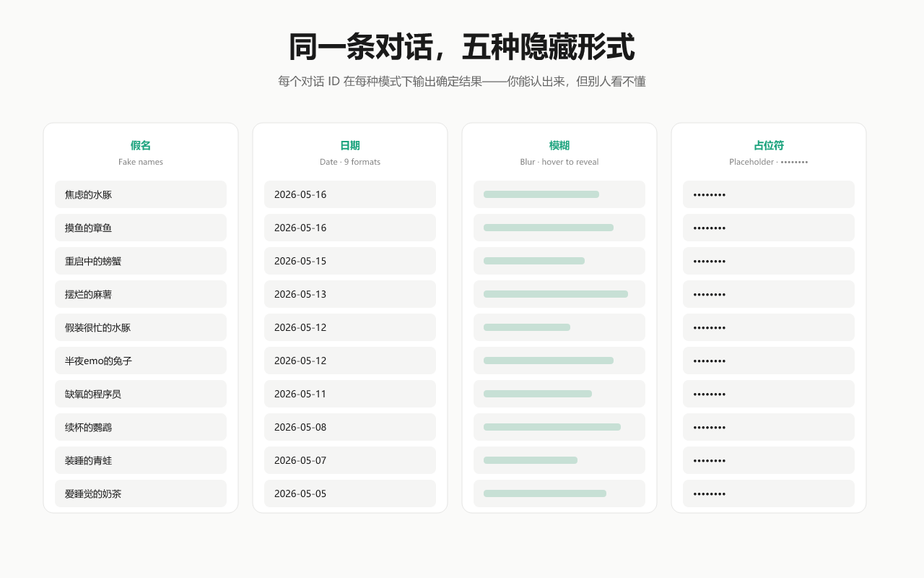Select the 摆烂的麻薯 name item
924x578 pixels.
point(141,294)
